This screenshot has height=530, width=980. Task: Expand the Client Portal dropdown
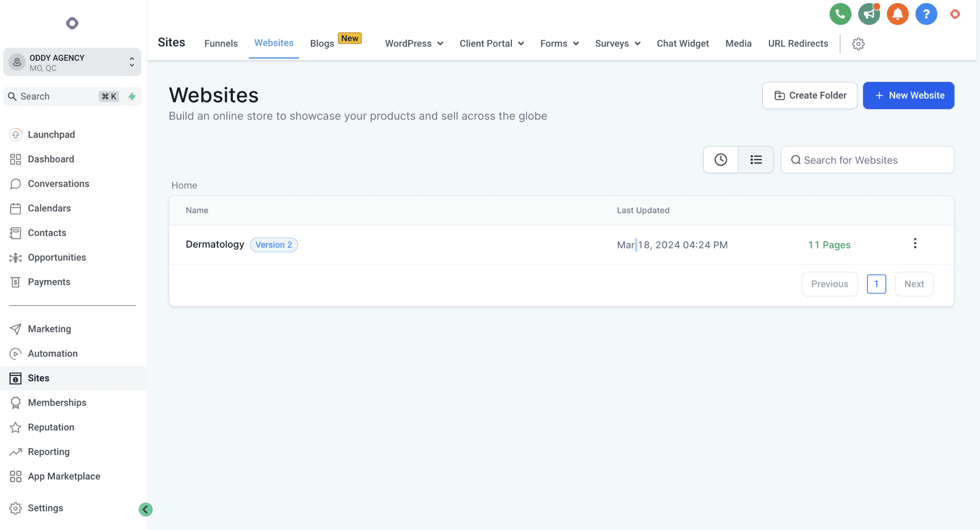tap(492, 44)
